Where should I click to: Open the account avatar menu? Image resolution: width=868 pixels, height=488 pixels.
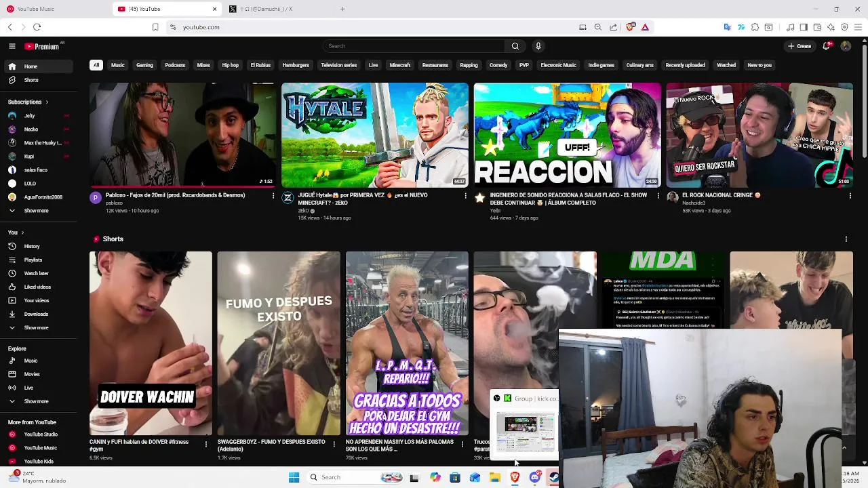click(x=846, y=46)
